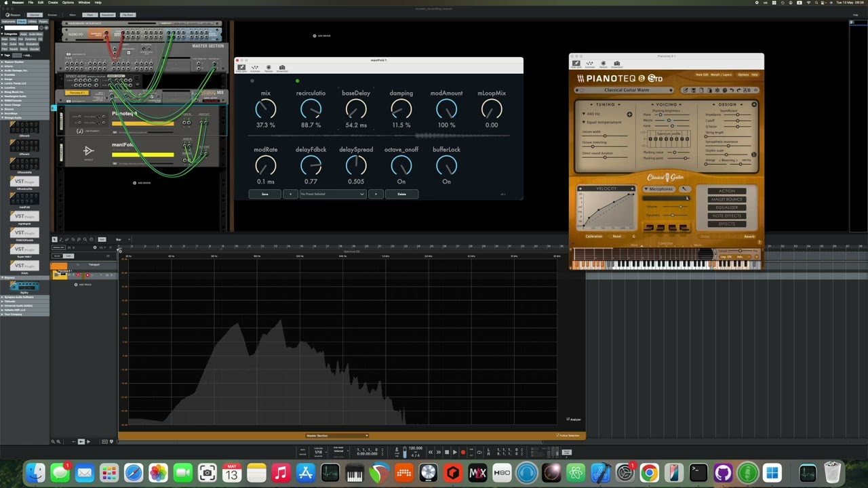Toggle Analyzer option in spectrum EQ window
The image size is (868, 488).
(574, 420)
